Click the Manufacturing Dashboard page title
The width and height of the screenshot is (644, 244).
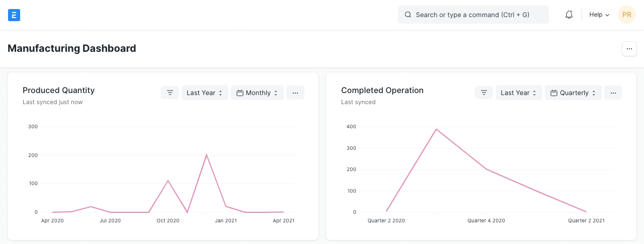tap(72, 49)
